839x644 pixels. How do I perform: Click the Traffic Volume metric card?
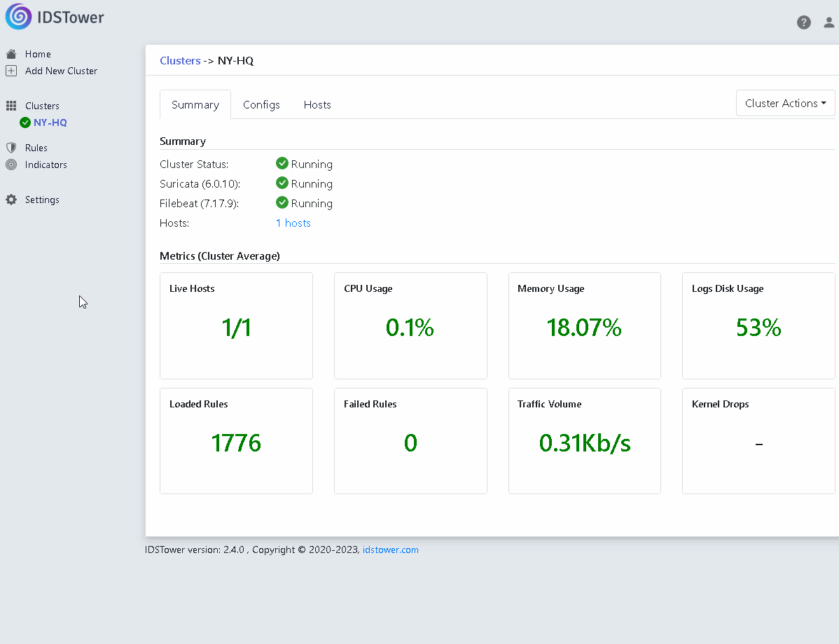(585, 441)
